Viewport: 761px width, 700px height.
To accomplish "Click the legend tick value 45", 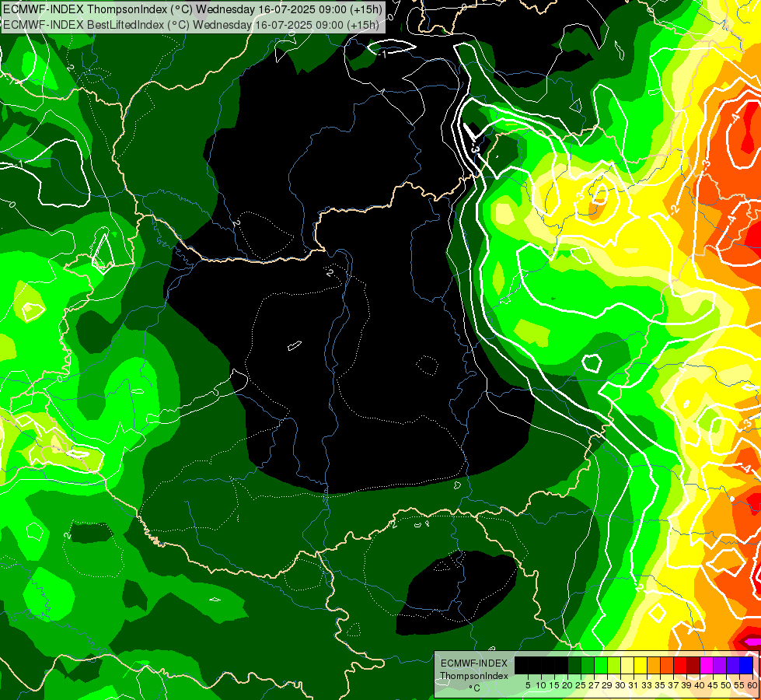I will coord(713,685).
